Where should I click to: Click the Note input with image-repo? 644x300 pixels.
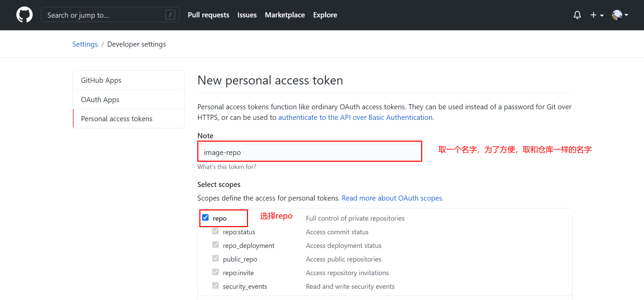click(310, 152)
